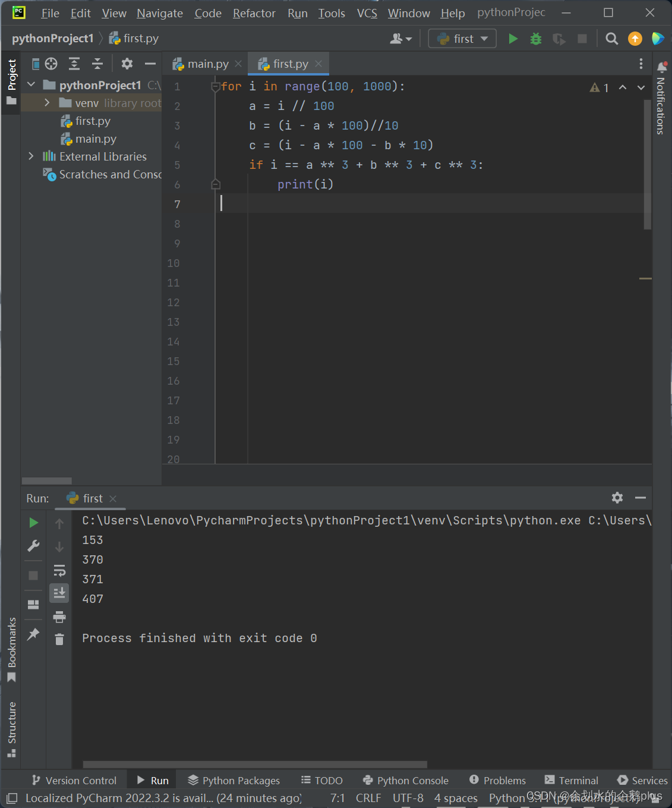
Task: Open the Version Control tool window
Action: pyautogui.click(x=74, y=780)
